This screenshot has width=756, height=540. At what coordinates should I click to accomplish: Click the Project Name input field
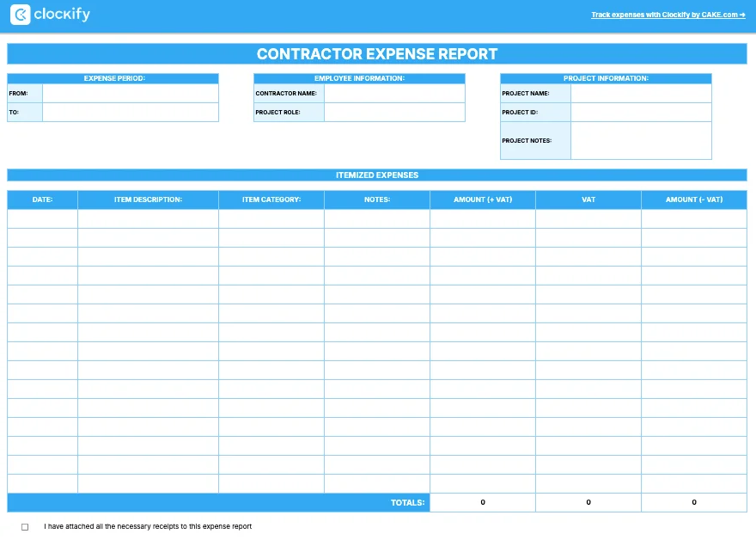pyautogui.click(x=641, y=93)
